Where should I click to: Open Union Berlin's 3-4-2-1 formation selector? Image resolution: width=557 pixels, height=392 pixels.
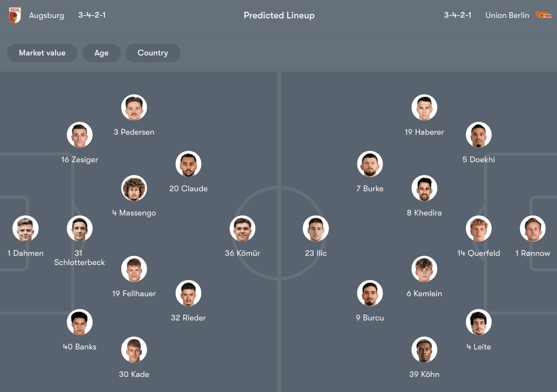[458, 16]
